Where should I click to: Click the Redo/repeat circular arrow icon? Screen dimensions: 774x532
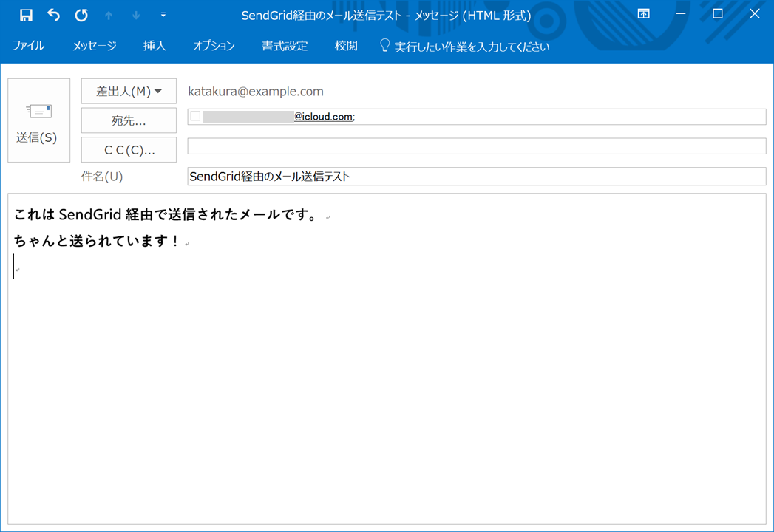click(x=81, y=16)
